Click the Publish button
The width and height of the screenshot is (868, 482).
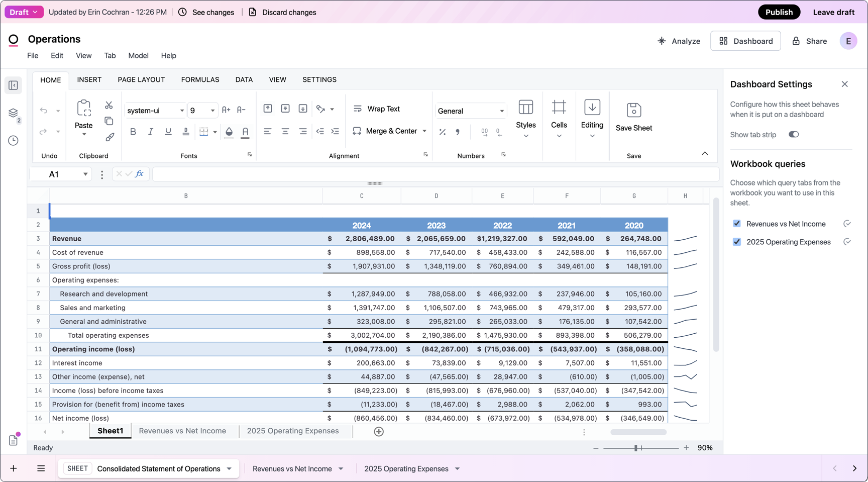click(x=779, y=12)
